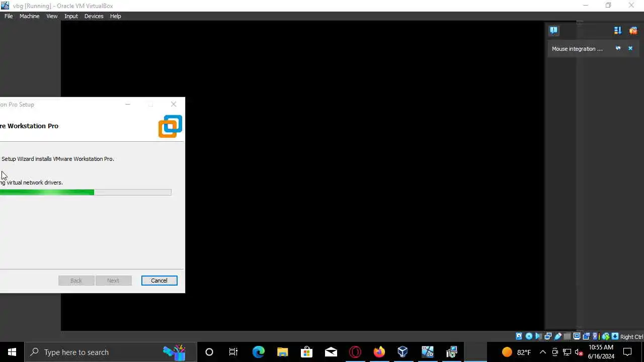Click the optical disk status icon

click(529, 336)
